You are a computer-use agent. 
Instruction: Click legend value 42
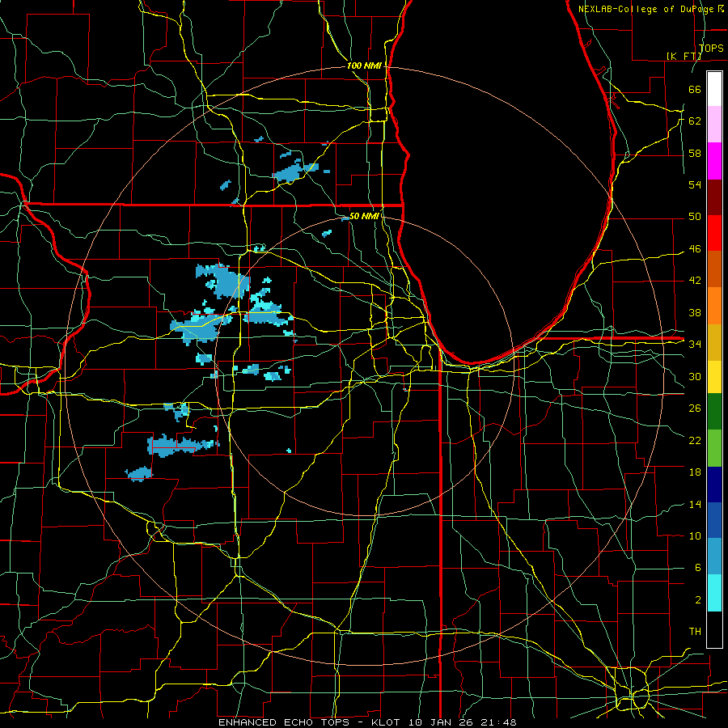point(695,281)
